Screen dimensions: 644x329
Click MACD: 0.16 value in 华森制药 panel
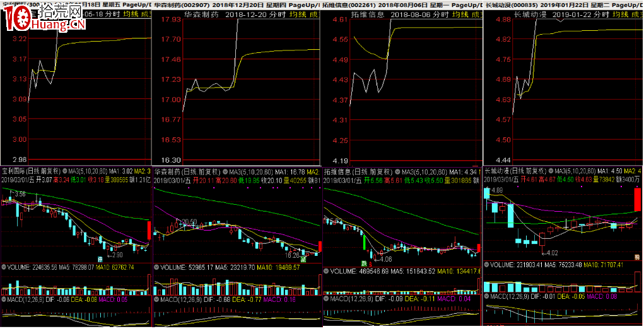tap(279, 300)
